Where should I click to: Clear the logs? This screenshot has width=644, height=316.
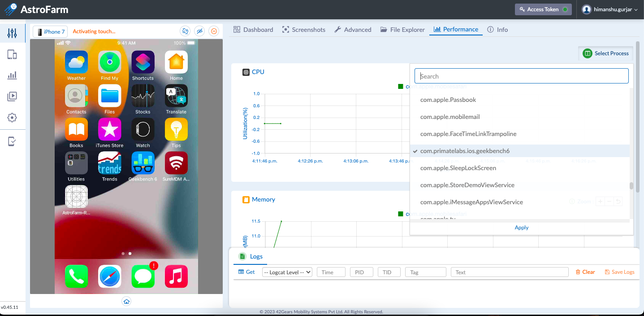tap(585, 272)
